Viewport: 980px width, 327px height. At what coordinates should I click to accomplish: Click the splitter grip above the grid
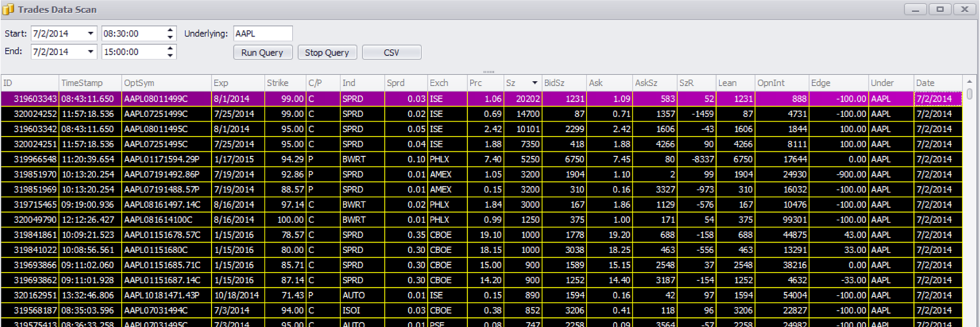pos(489,72)
